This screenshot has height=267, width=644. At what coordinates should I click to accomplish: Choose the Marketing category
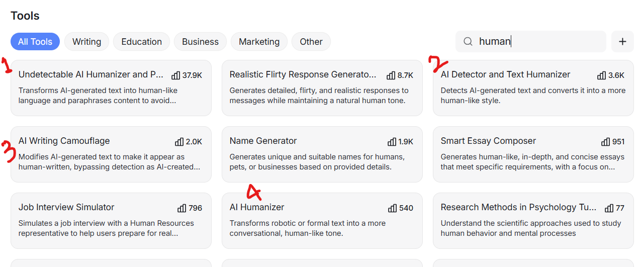coord(259,42)
